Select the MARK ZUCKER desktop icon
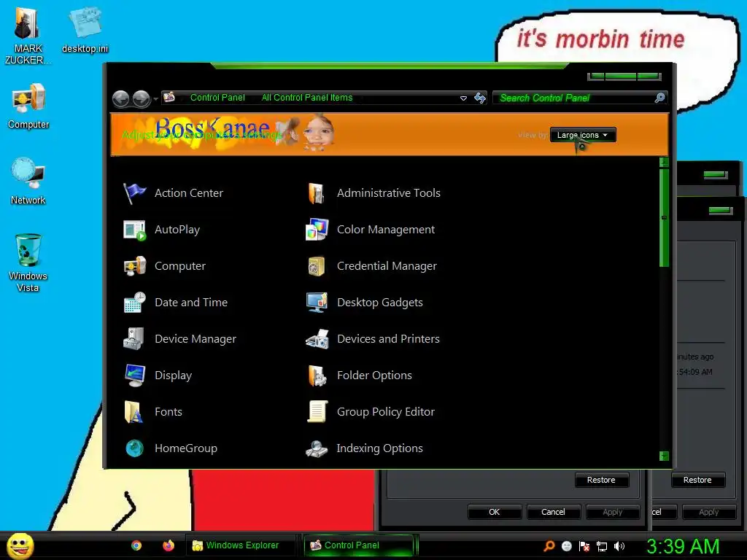Screen dimensions: 747x560 [x=28, y=36]
